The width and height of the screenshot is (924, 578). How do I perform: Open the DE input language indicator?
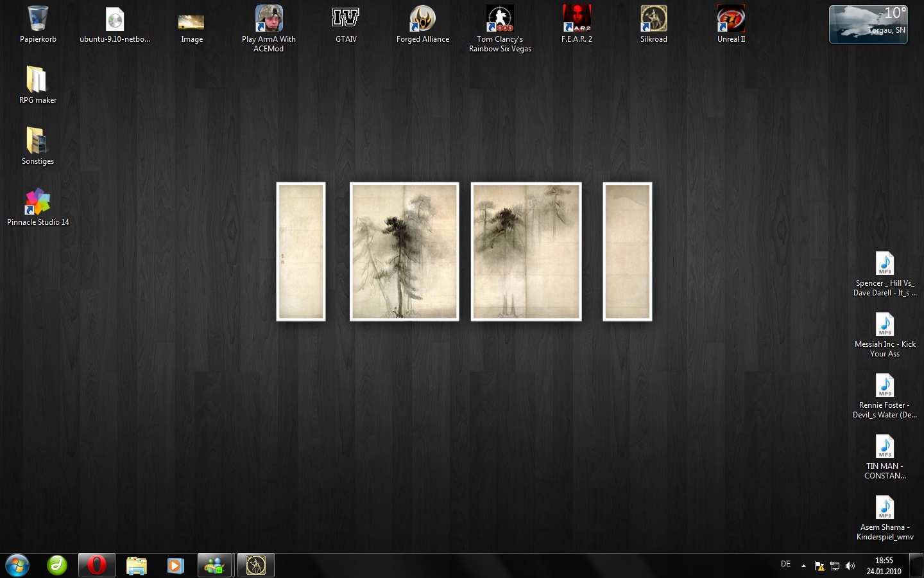(785, 564)
